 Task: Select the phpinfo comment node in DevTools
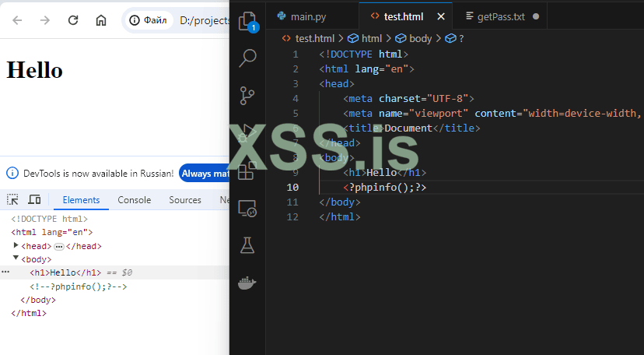click(78, 286)
